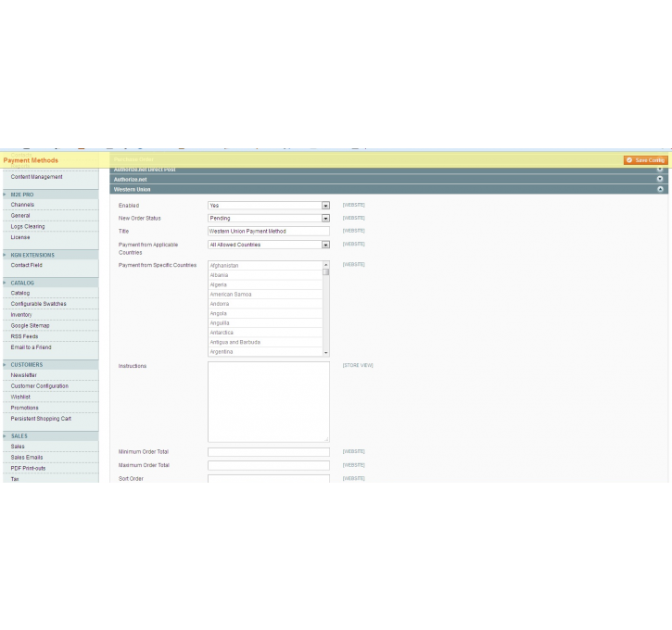Collapse the M2E PRO sidebar group
This screenshot has width=672, height=630.
point(51,195)
